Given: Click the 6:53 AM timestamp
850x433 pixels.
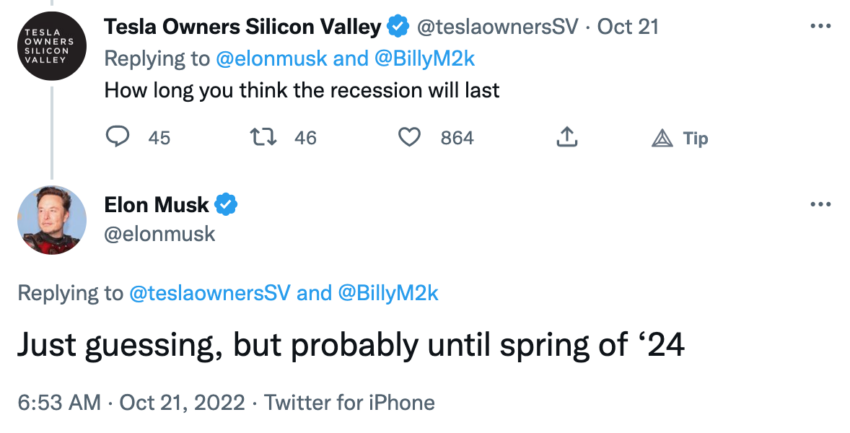Looking at the screenshot, I should pyautogui.click(x=59, y=403).
